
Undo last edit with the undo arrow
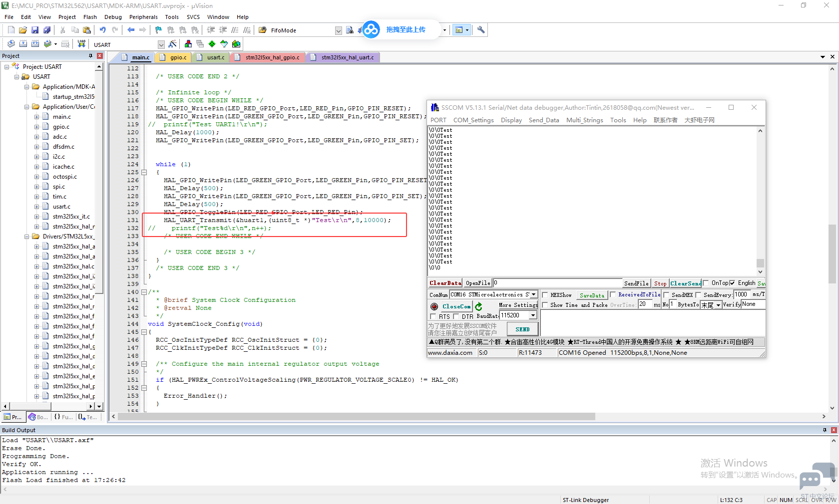click(x=102, y=30)
